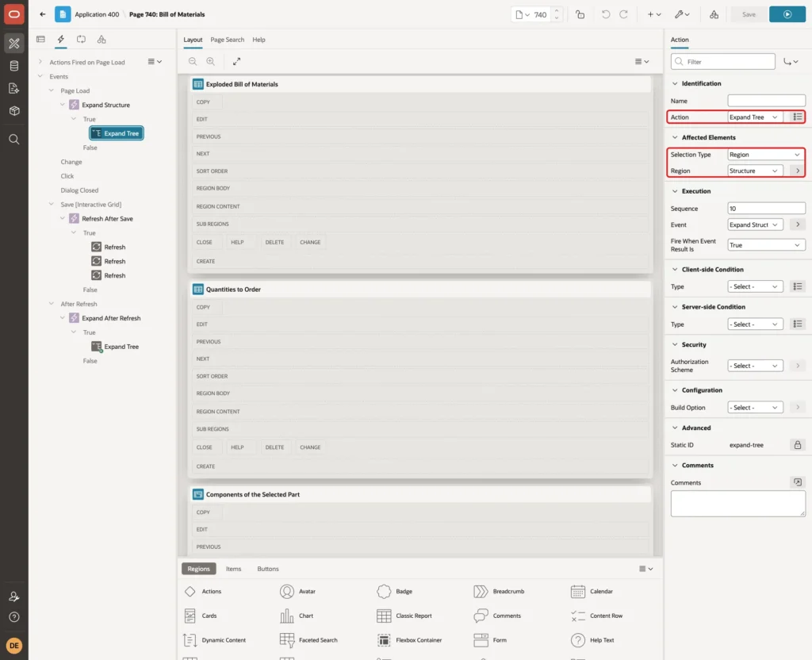Expand the layout with the fullscreen arrows icon
The width and height of the screenshot is (812, 660).
click(x=236, y=61)
